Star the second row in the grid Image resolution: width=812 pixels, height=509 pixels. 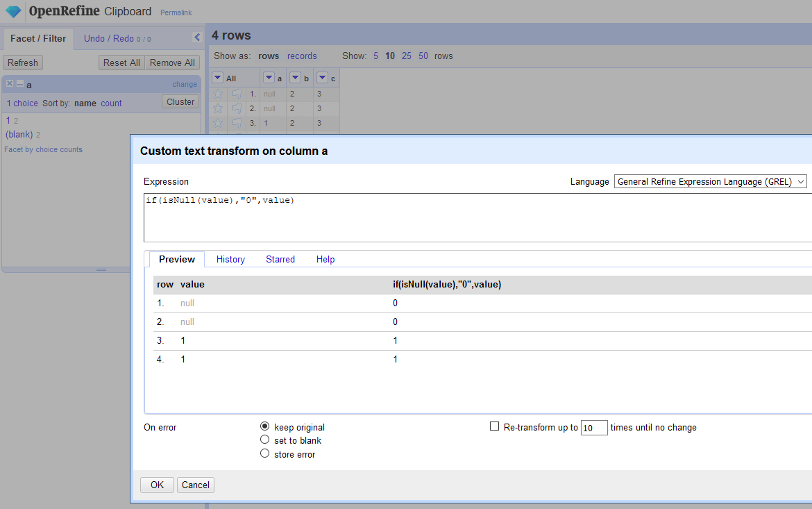pyautogui.click(x=218, y=108)
